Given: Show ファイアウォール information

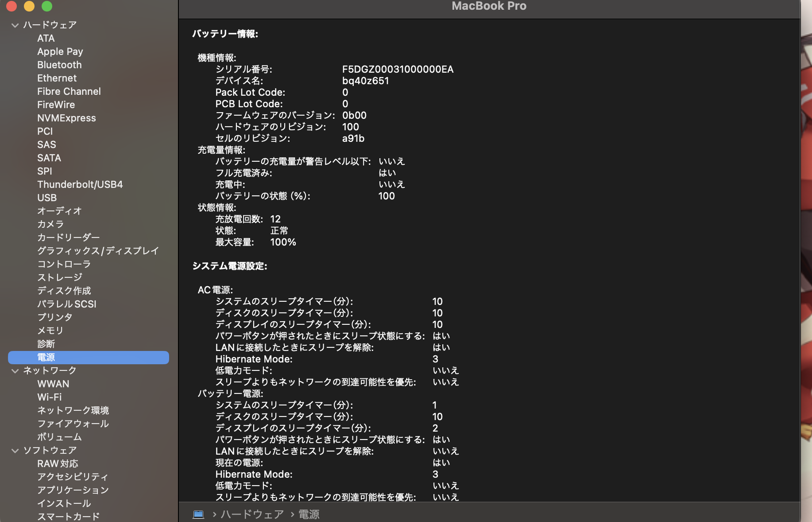Looking at the screenshot, I should tap(73, 424).
